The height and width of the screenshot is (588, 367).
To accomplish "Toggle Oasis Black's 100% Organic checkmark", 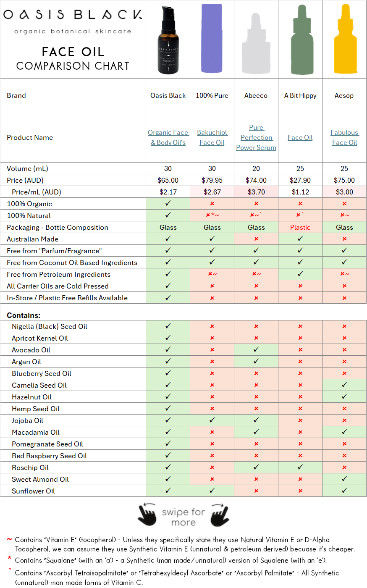I will (168, 204).
